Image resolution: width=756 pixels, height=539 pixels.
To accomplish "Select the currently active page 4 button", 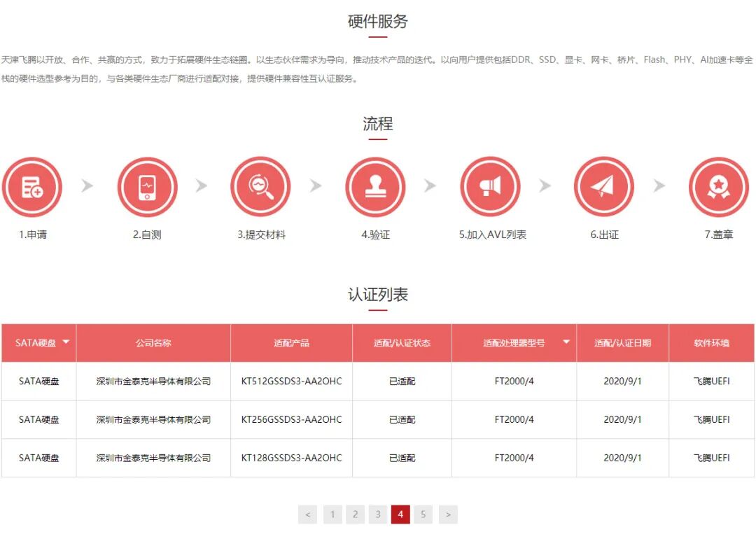I will 400,514.
